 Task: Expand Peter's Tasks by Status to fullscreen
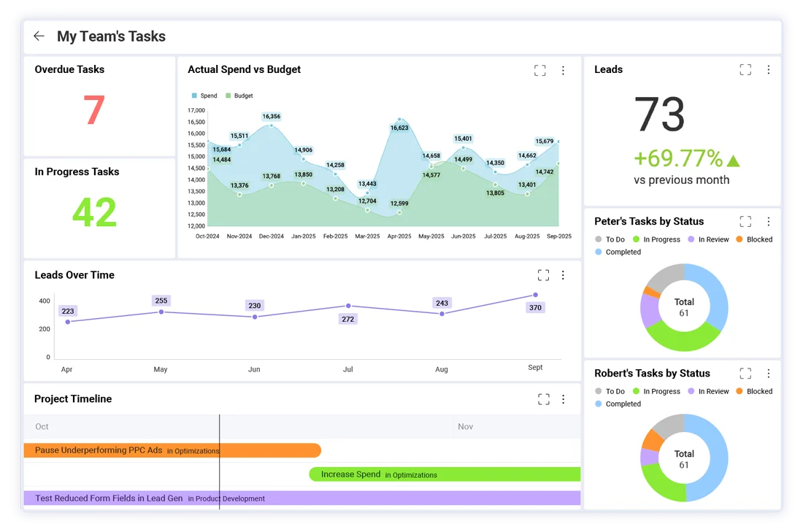point(745,222)
